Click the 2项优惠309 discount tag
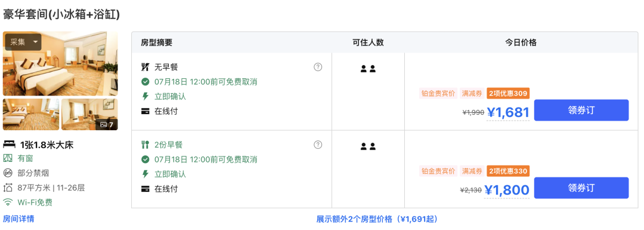This screenshot has width=644, height=230. click(508, 93)
